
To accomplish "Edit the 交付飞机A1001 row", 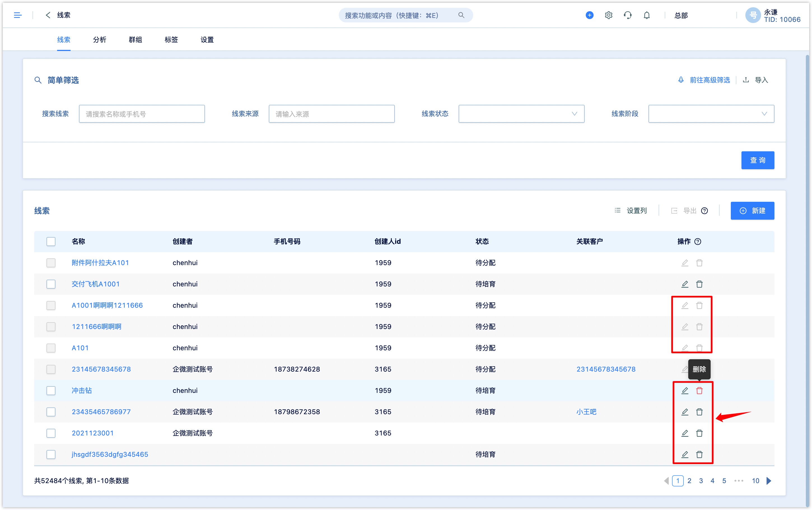I will [685, 284].
